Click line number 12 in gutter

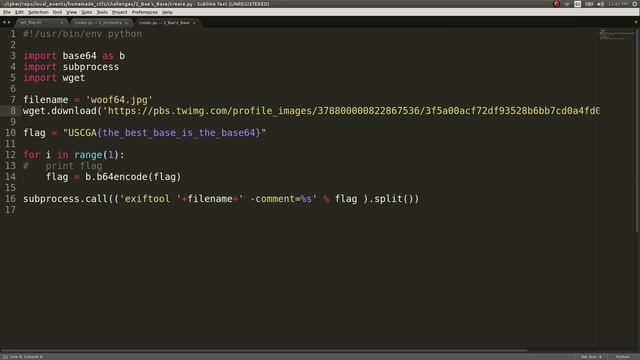click(10, 155)
